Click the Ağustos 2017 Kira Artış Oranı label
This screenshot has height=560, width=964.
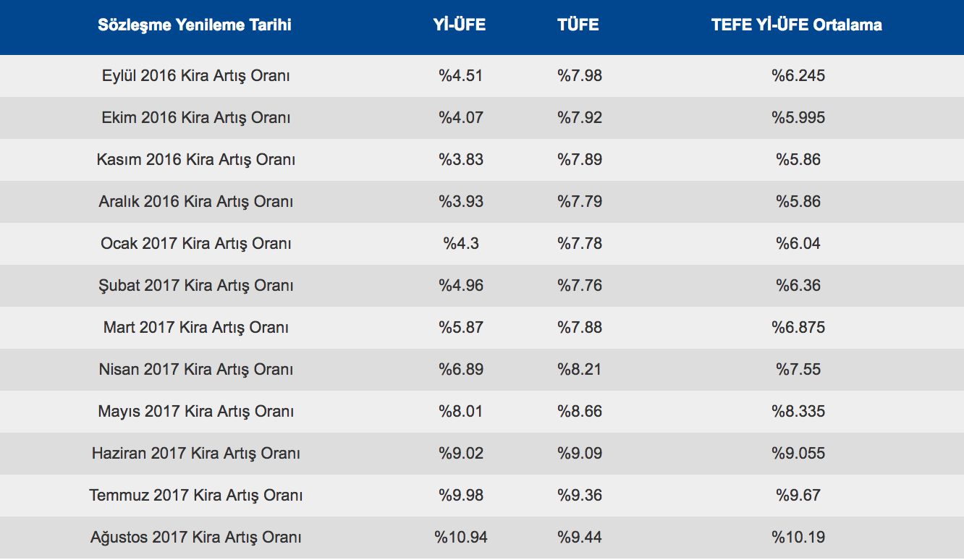(196, 538)
